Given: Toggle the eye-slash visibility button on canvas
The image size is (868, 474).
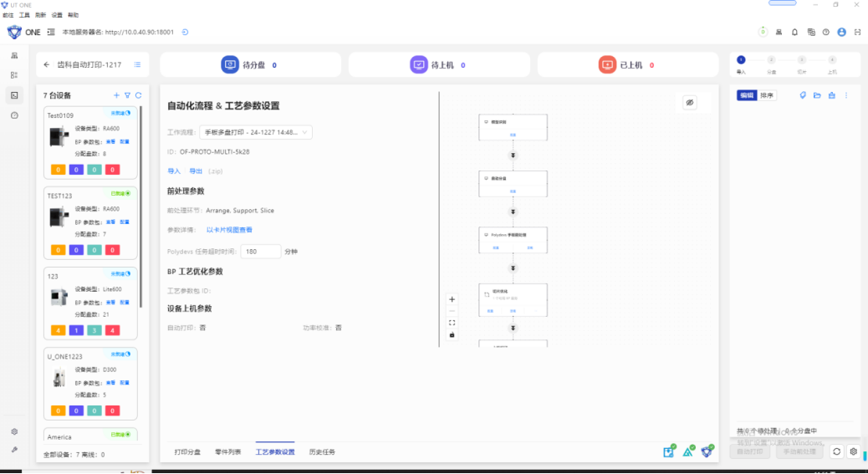Looking at the screenshot, I should point(690,102).
